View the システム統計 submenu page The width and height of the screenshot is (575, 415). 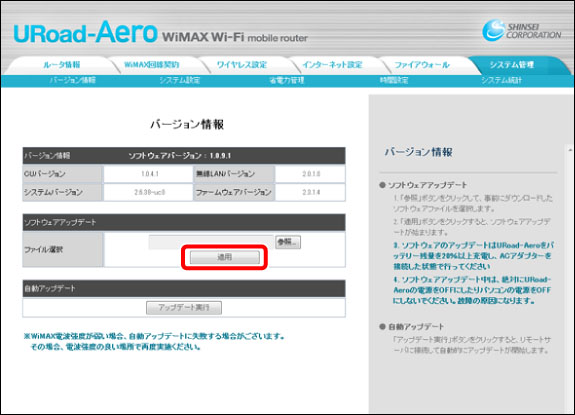point(501,80)
